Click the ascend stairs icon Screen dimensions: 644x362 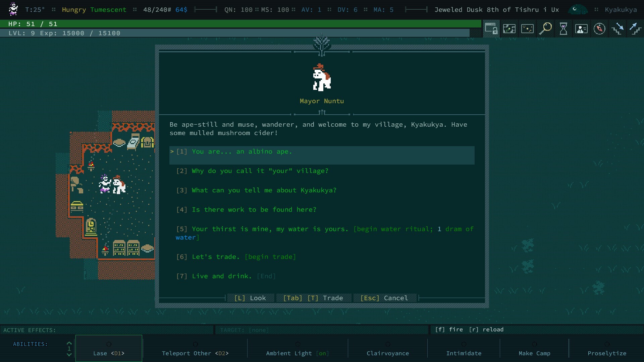point(636,29)
